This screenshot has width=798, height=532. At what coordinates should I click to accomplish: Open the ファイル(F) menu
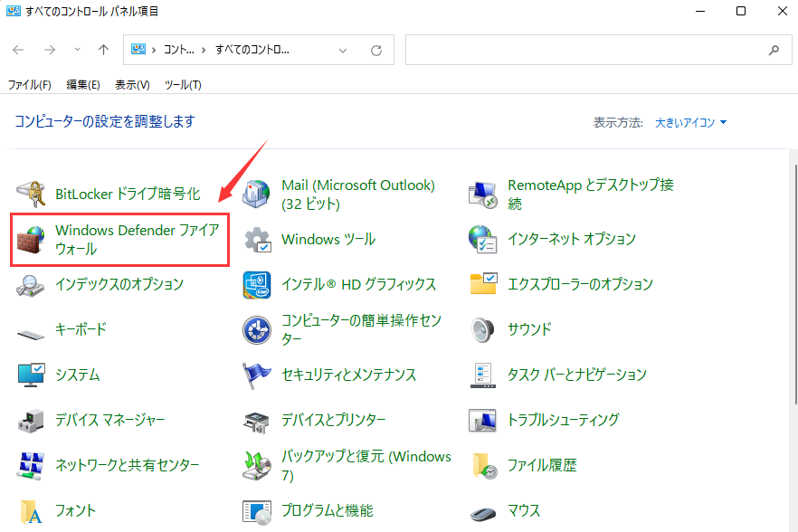coord(30,84)
